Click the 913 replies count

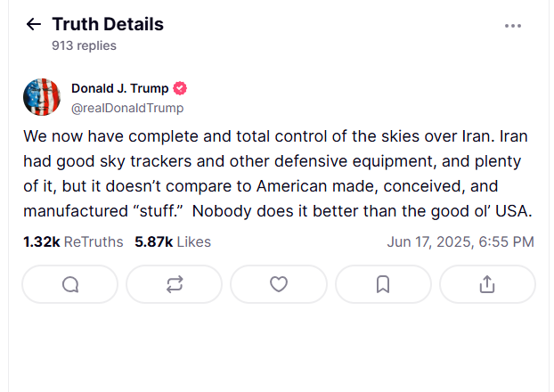(x=84, y=45)
